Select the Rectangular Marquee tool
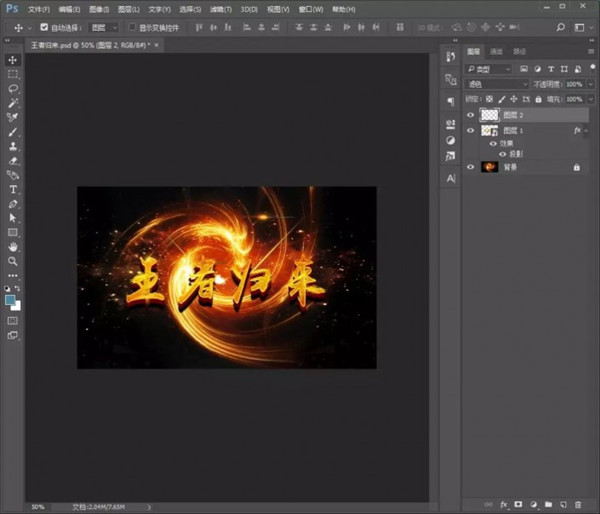Image resolution: width=600 pixels, height=514 pixels. (13, 75)
